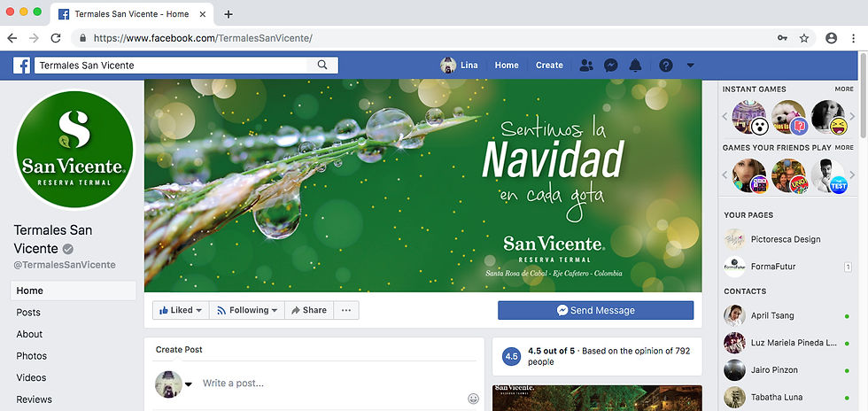Open a new browser tab
Screen dimensions: 868x411
point(229,14)
